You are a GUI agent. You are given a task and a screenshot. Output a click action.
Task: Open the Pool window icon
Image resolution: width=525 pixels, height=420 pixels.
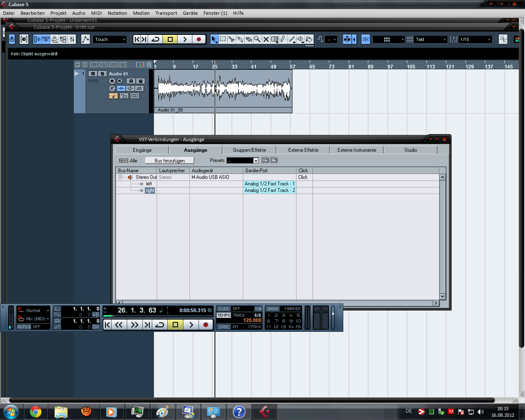pos(63,39)
